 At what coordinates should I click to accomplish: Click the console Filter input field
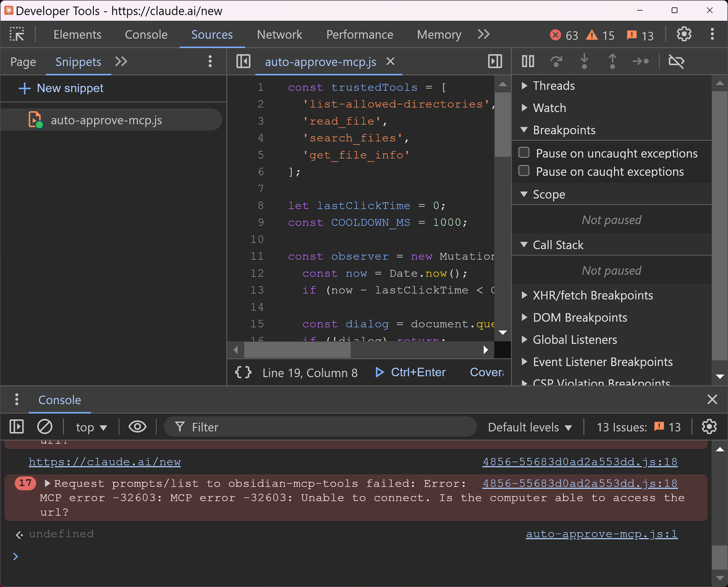320,427
